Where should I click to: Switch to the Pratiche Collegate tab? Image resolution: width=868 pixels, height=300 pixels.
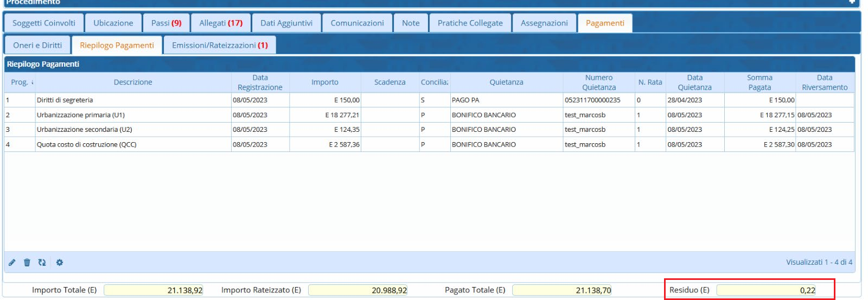click(x=470, y=23)
